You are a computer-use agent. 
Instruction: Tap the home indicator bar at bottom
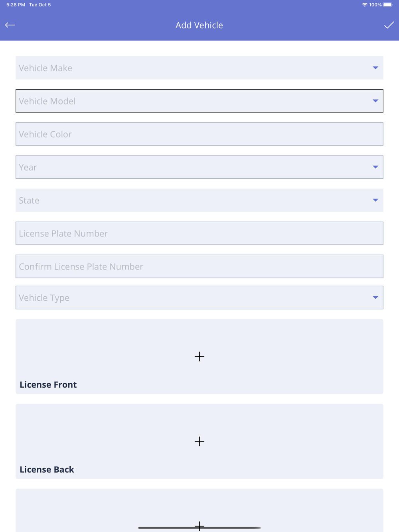(x=199, y=528)
